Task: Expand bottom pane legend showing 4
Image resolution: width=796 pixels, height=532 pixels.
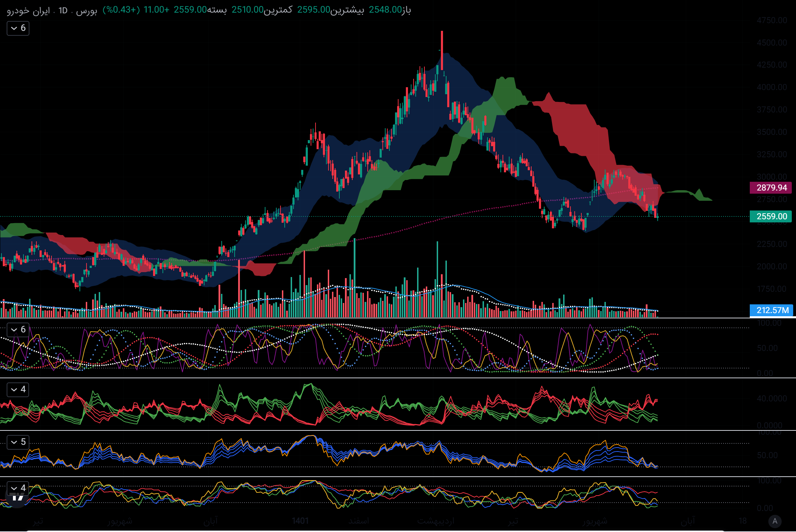Action: pos(18,488)
